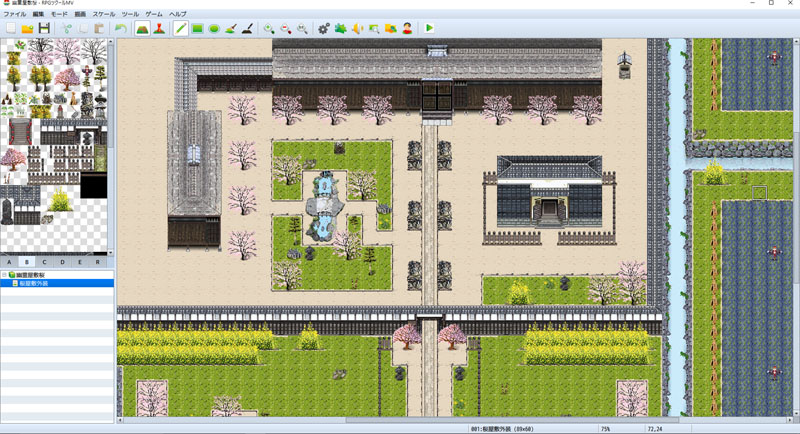Click the Save Project floppy disk icon

coord(44,29)
